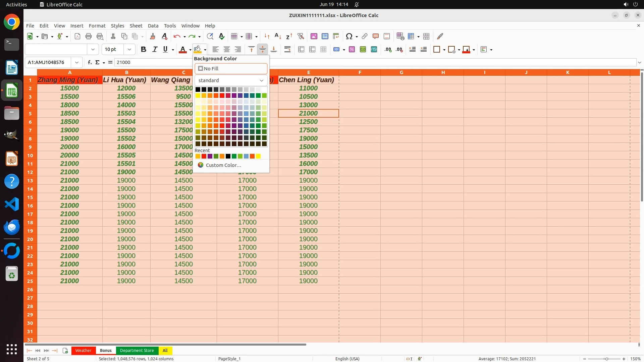The width and height of the screenshot is (644, 362).
Task: Click the Sort Ascending icon
Action: pyautogui.click(x=278, y=36)
